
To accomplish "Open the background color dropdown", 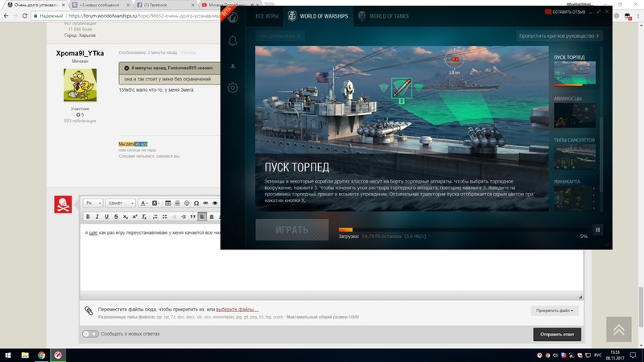I will click(155, 204).
